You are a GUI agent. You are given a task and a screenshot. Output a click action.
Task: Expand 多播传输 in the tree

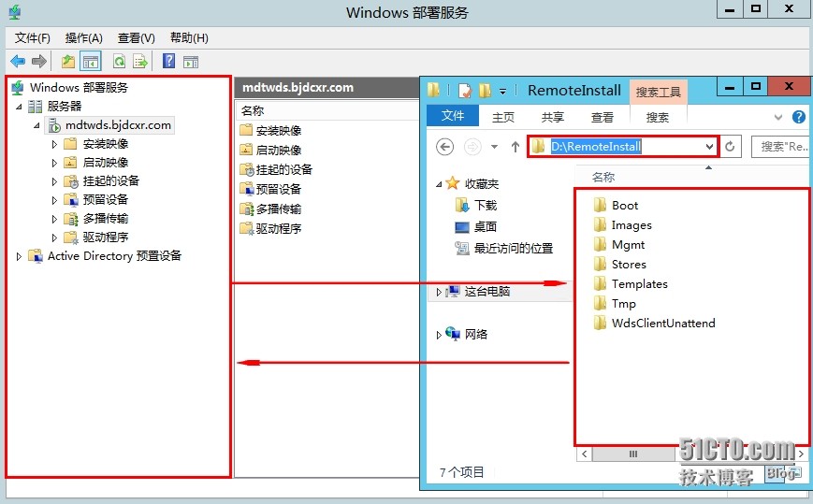[54, 219]
